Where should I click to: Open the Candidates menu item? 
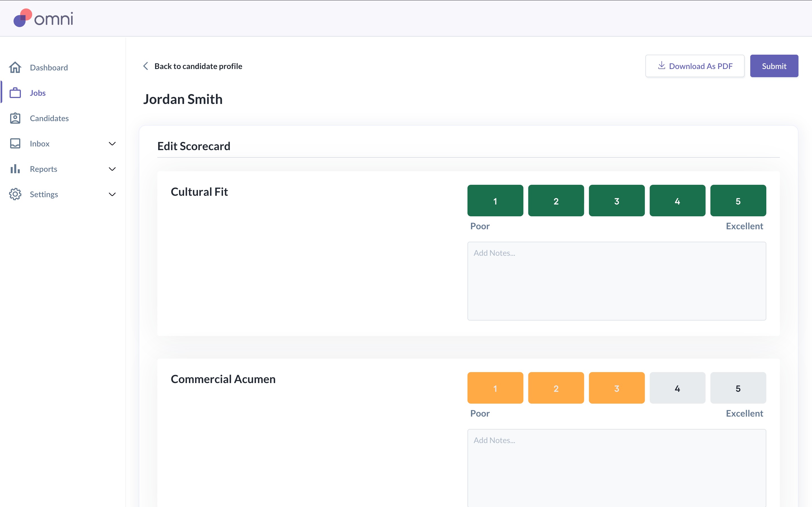49,118
